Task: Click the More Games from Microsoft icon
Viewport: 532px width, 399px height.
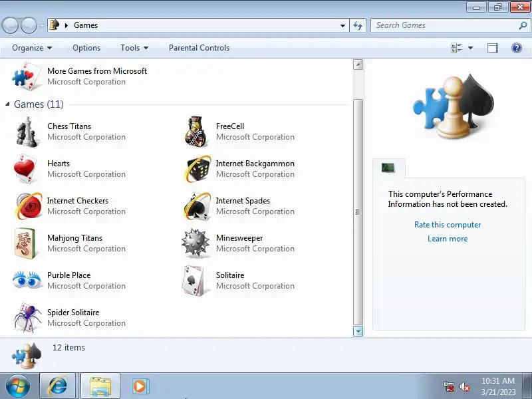Action: [27, 76]
